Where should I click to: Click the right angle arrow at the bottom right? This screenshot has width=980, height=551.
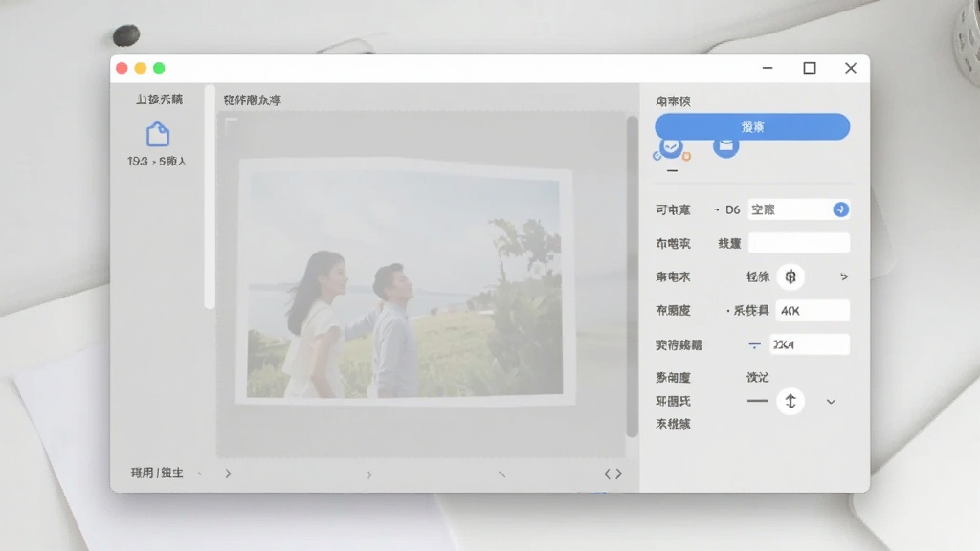(x=619, y=474)
